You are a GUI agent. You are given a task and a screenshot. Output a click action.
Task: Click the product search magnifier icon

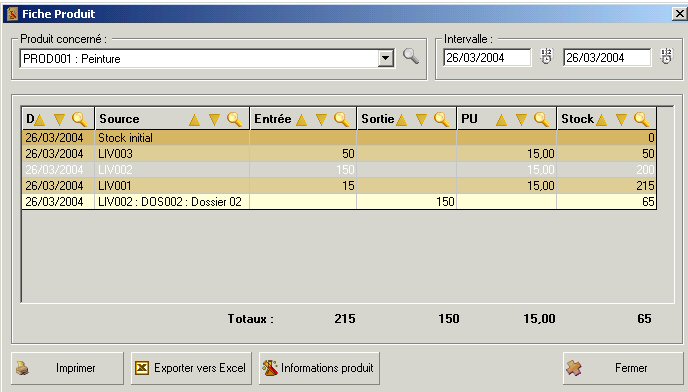click(x=411, y=56)
